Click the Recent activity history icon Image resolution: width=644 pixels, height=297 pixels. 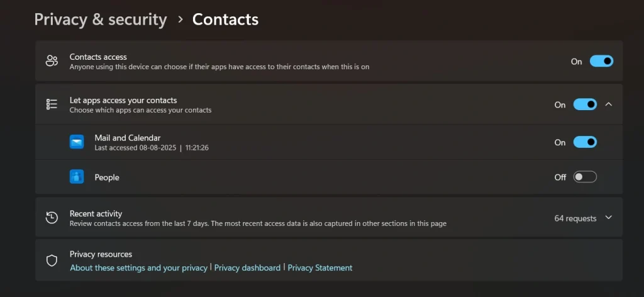[52, 218]
